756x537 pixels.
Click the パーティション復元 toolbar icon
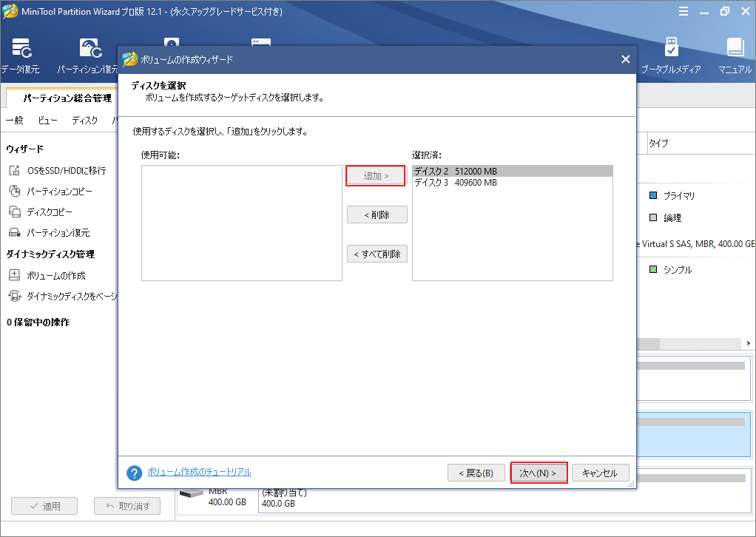90,49
